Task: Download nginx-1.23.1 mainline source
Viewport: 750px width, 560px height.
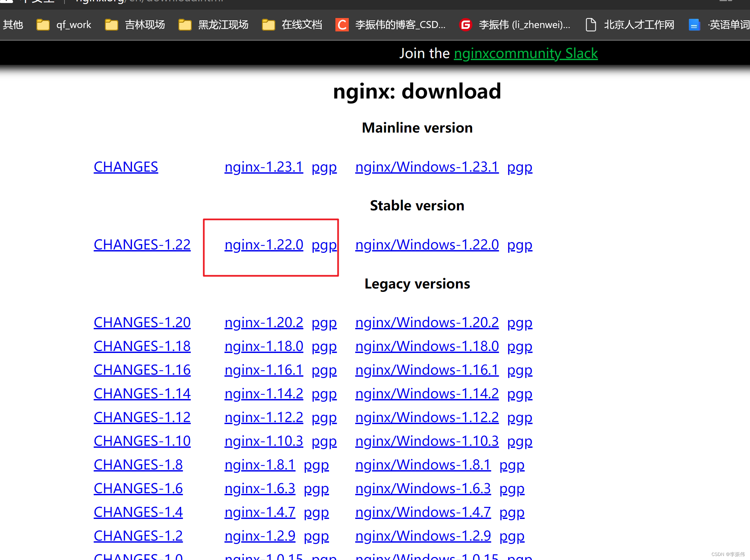Action: pyautogui.click(x=264, y=167)
